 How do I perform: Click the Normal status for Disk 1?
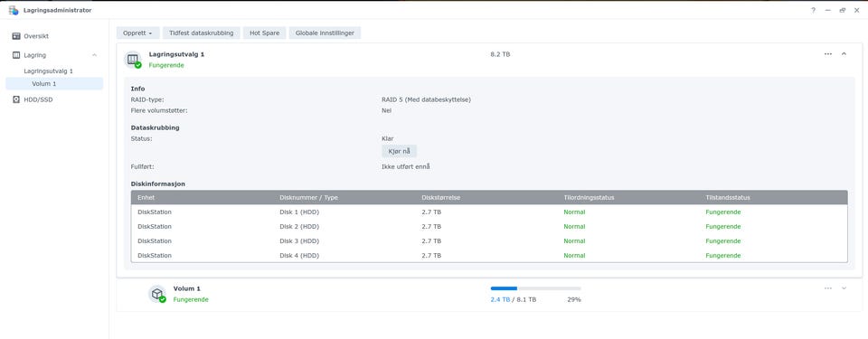pyautogui.click(x=575, y=212)
